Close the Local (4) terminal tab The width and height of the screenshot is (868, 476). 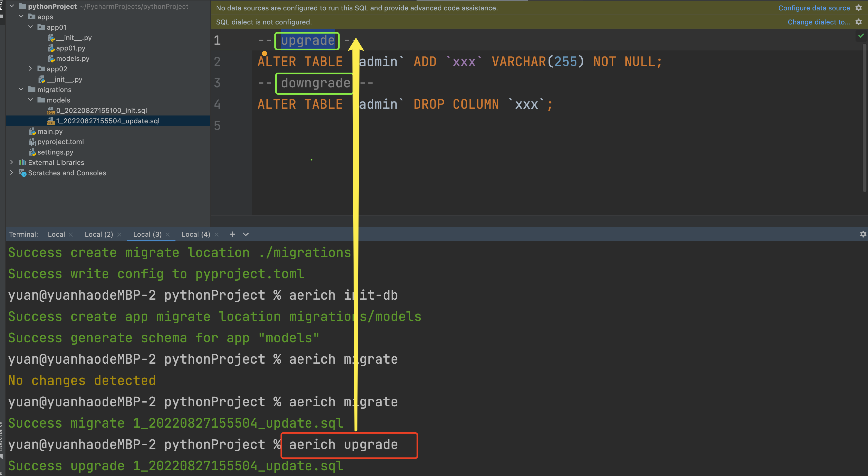click(217, 235)
